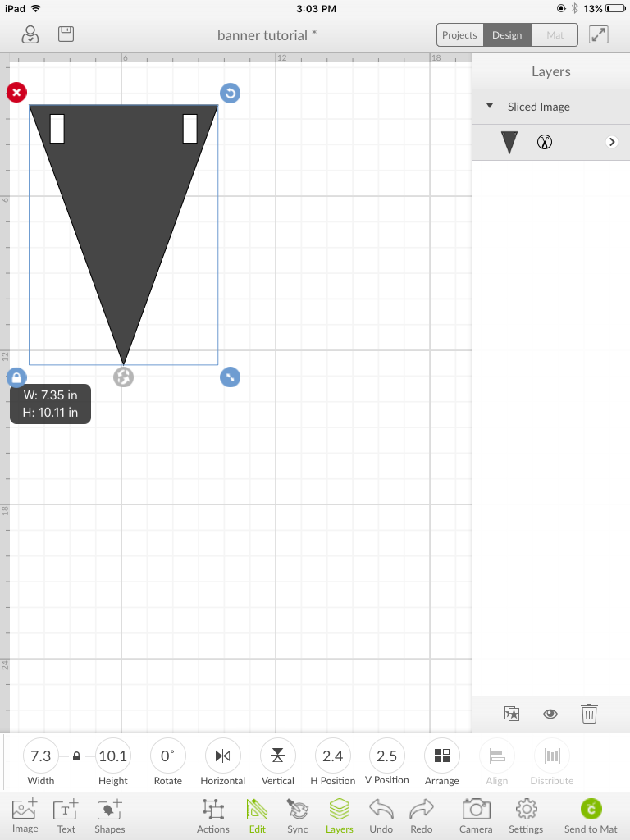Switch to the Design tab
The image size is (630, 840).
[507, 35]
